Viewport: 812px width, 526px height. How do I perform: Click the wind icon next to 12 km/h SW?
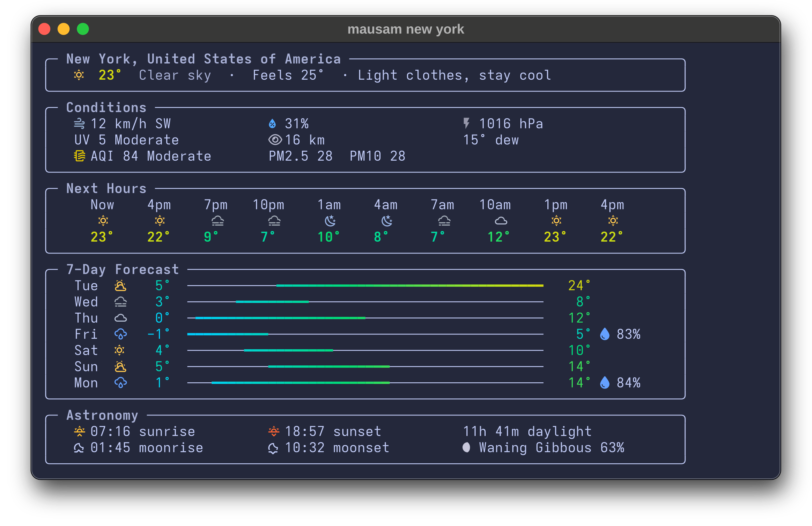(x=79, y=124)
